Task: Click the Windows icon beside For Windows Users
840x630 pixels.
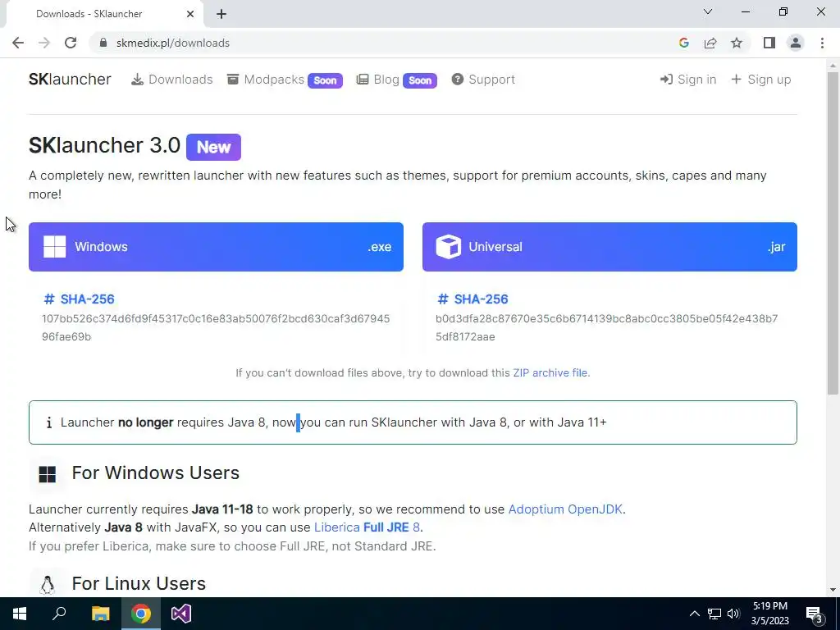Action: (x=47, y=474)
